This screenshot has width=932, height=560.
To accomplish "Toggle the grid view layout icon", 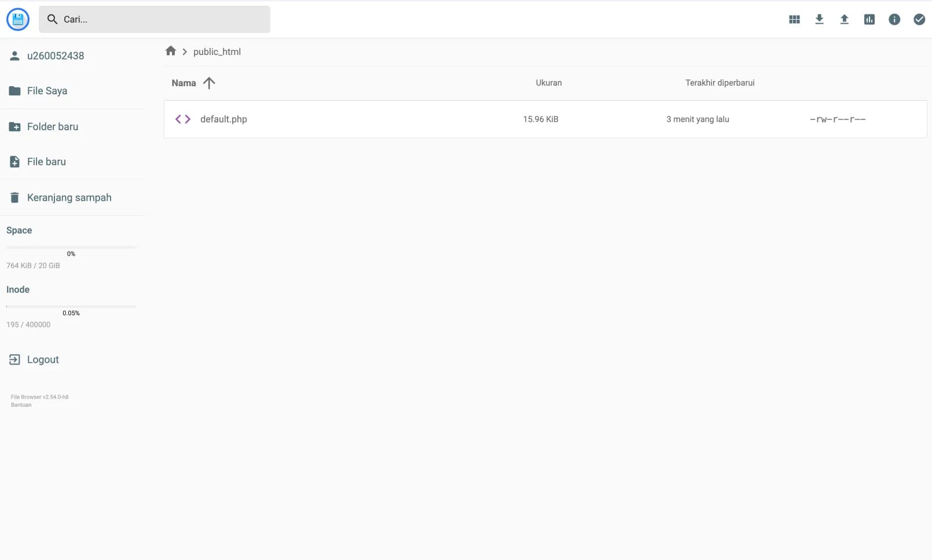I will pyautogui.click(x=794, y=20).
